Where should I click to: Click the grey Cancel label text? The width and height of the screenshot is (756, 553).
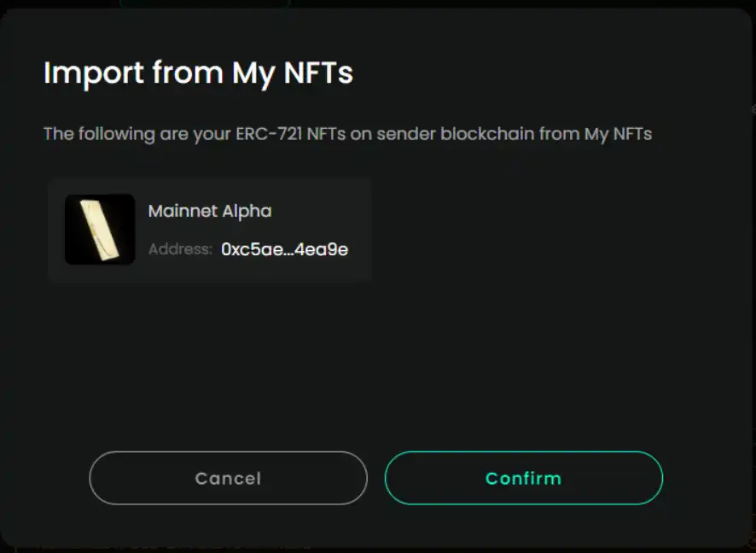[x=228, y=478]
